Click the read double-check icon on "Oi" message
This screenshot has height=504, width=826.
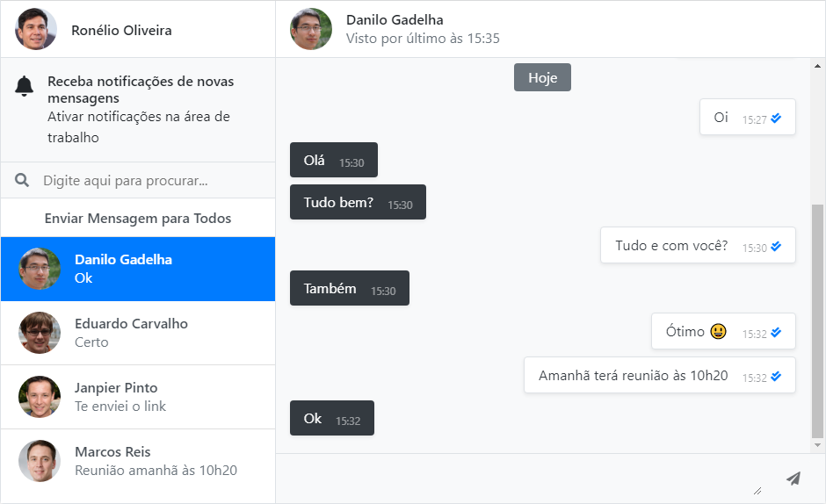[776, 119]
